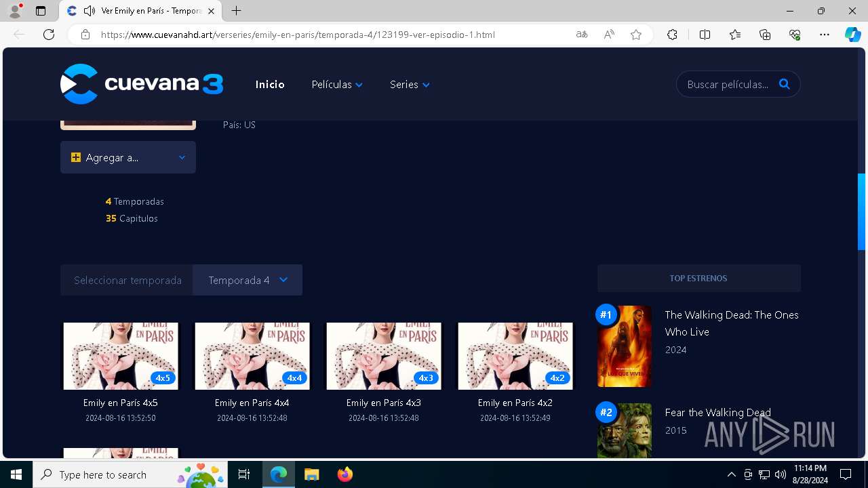Open favorites list icon

735,35
